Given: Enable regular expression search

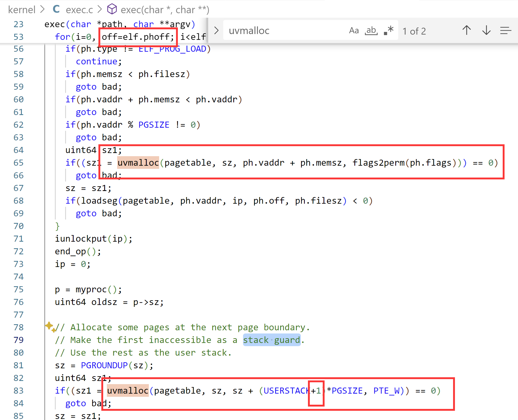Looking at the screenshot, I should click(388, 30).
